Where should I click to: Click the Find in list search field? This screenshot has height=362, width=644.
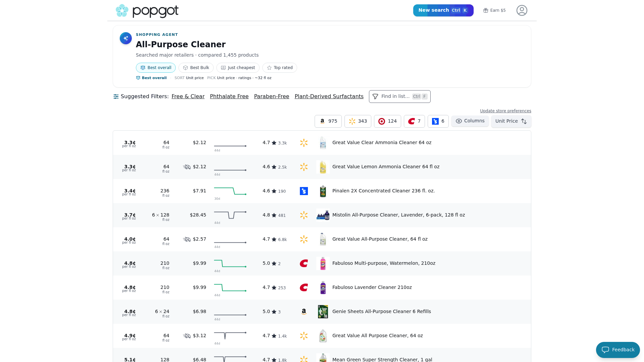[x=399, y=97]
